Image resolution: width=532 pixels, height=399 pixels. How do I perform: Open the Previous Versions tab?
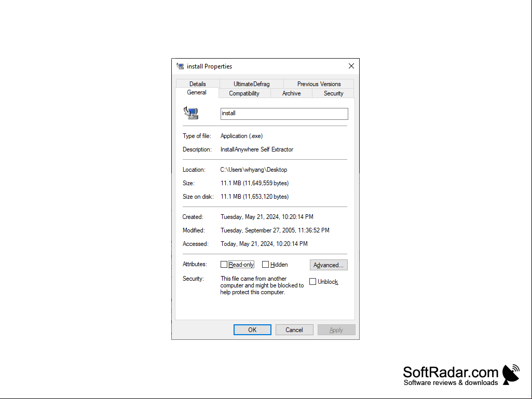[x=319, y=84]
